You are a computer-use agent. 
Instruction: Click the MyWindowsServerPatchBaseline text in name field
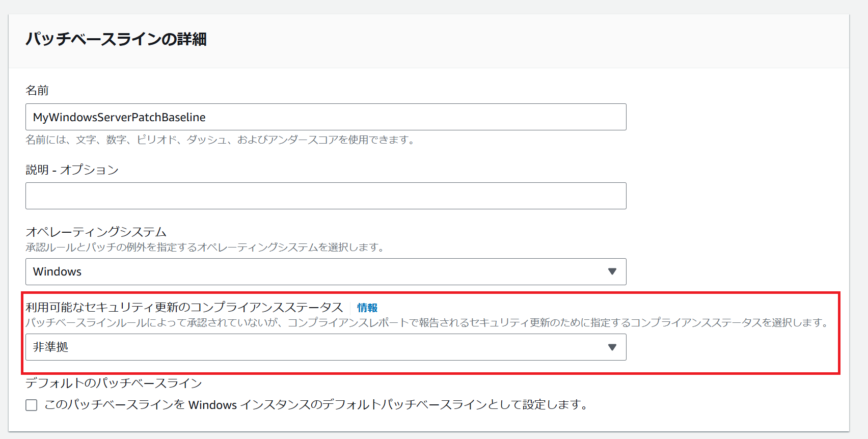click(119, 117)
